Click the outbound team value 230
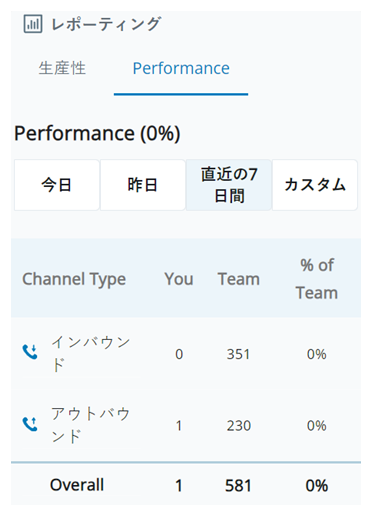The width and height of the screenshot is (373, 517). 239,426
